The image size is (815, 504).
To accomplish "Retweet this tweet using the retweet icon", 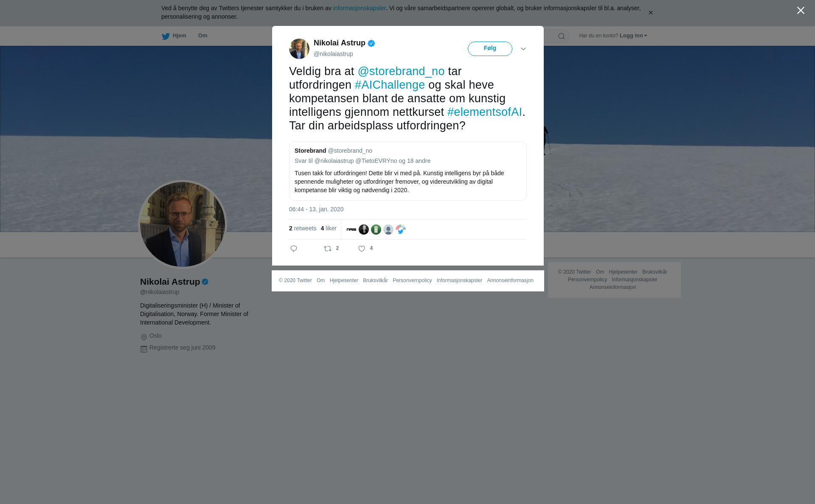I will pos(328,249).
